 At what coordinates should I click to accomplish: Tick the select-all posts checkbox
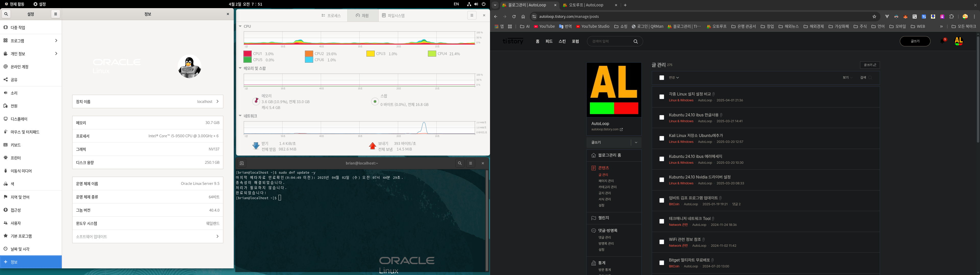pyautogui.click(x=661, y=77)
